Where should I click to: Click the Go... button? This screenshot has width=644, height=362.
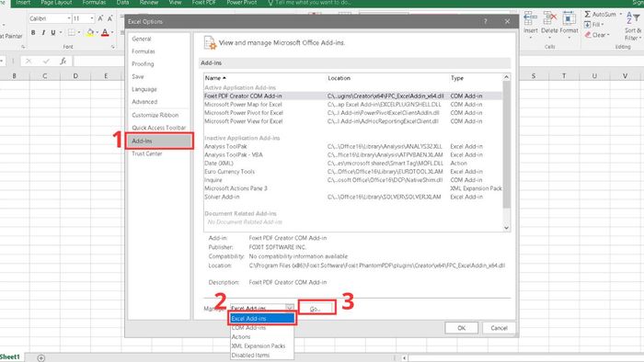(316, 308)
